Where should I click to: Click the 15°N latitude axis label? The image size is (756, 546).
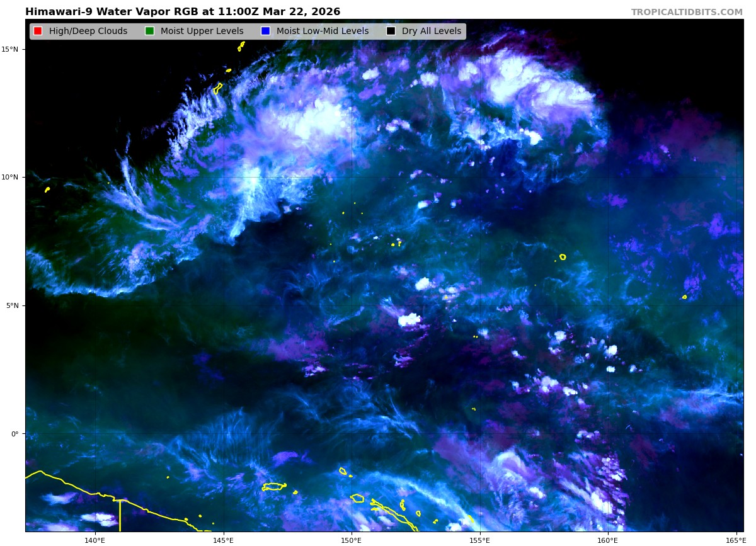tap(13, 49)
